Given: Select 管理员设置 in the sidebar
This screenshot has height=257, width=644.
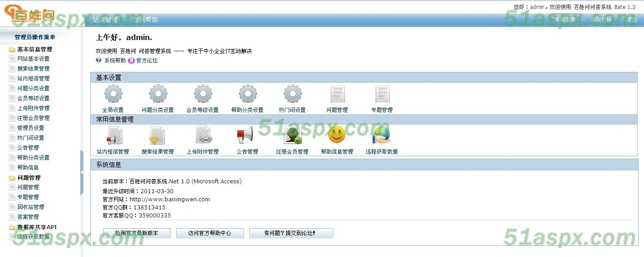Looking at the screenshot, I should click(30, 128).
